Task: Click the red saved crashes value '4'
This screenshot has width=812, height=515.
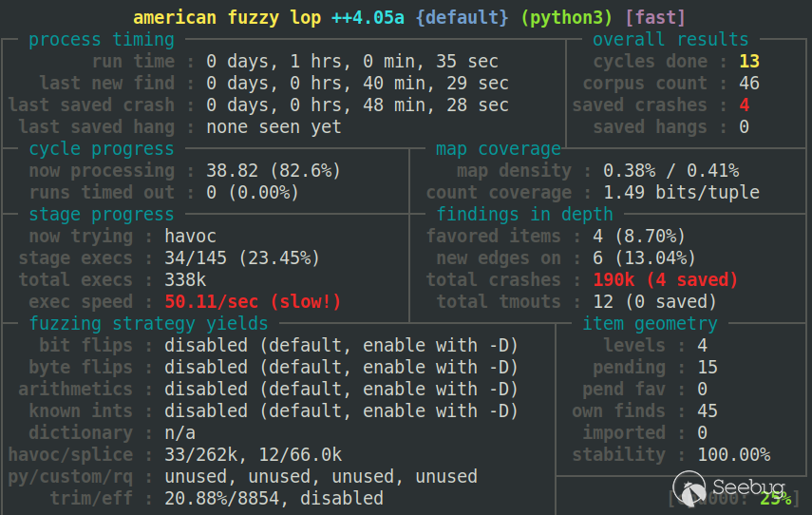Action: (x=745, y=105)
